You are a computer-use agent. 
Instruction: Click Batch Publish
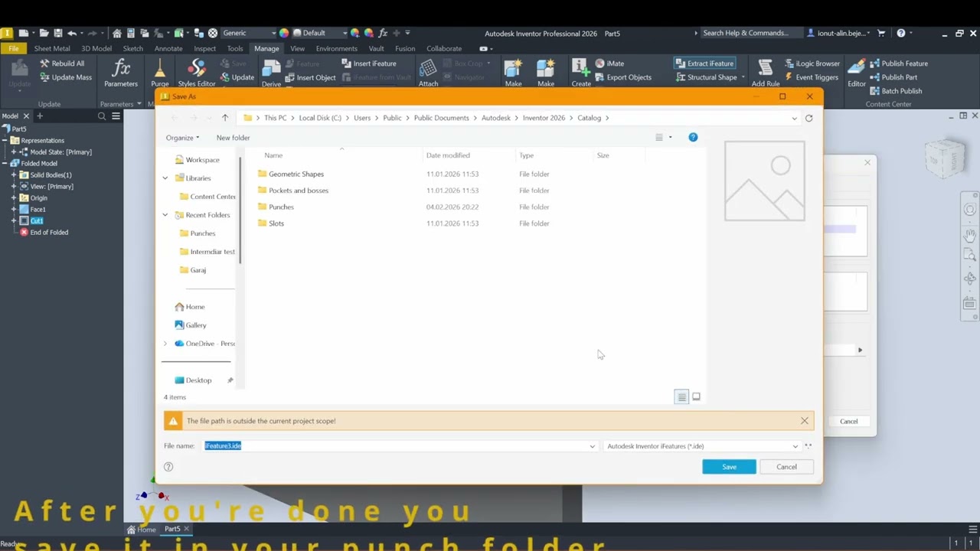point(895,91)
